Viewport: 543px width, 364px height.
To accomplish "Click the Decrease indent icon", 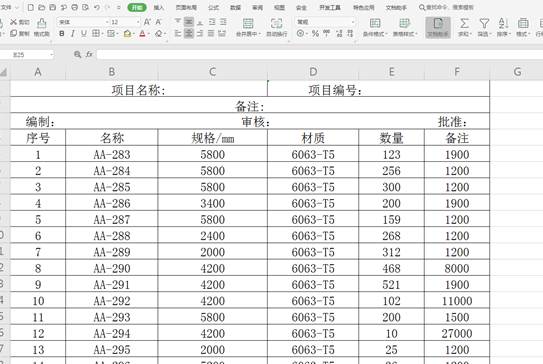I will [x=212, y=22].
